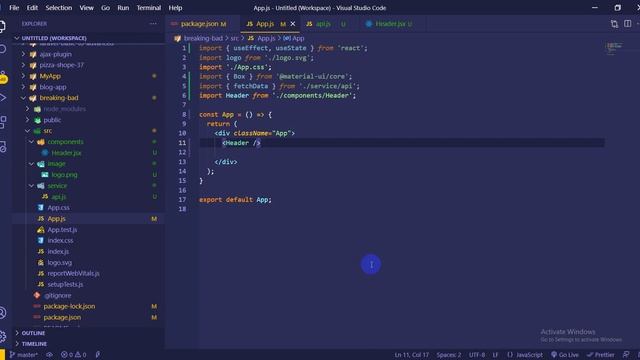Open the Run menu
640x360 pixels.
[123, 8]
